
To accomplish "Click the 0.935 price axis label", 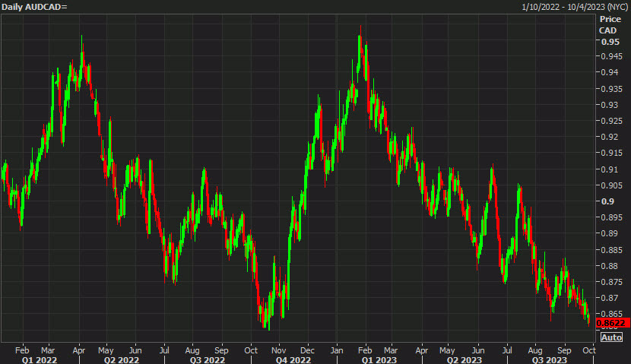I will (612, 89).
